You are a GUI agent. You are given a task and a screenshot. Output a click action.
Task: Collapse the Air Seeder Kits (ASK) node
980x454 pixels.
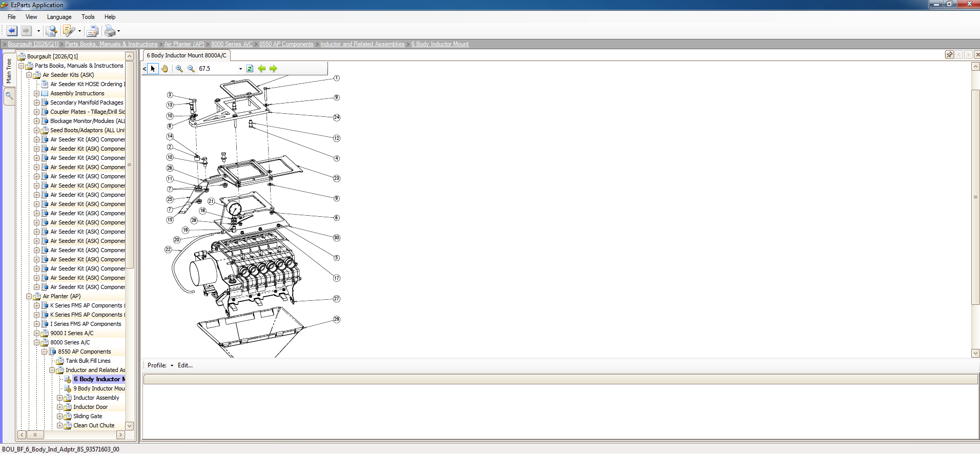(x=29, y=75)
